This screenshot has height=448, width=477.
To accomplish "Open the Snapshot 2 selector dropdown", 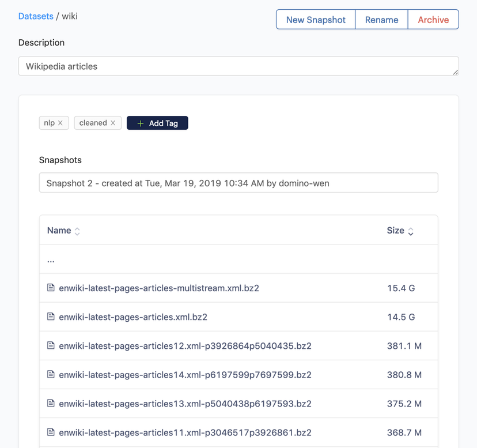I will point(238,182).
